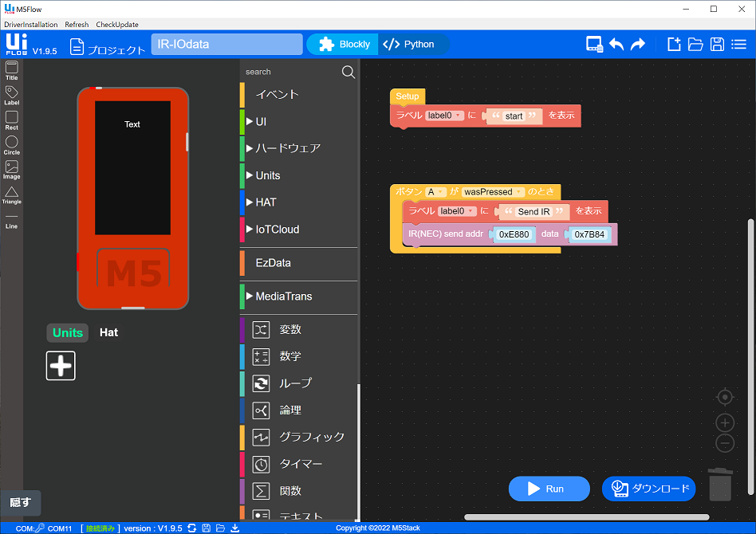This screenshot has width=756, height=534.
Task: Redo the last undone change
Action: tap(638, 45)
